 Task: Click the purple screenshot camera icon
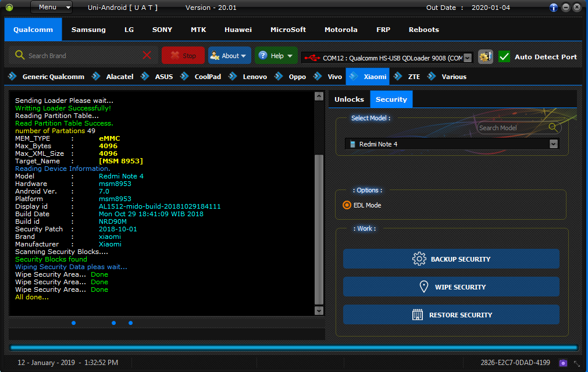pos(563,363)
